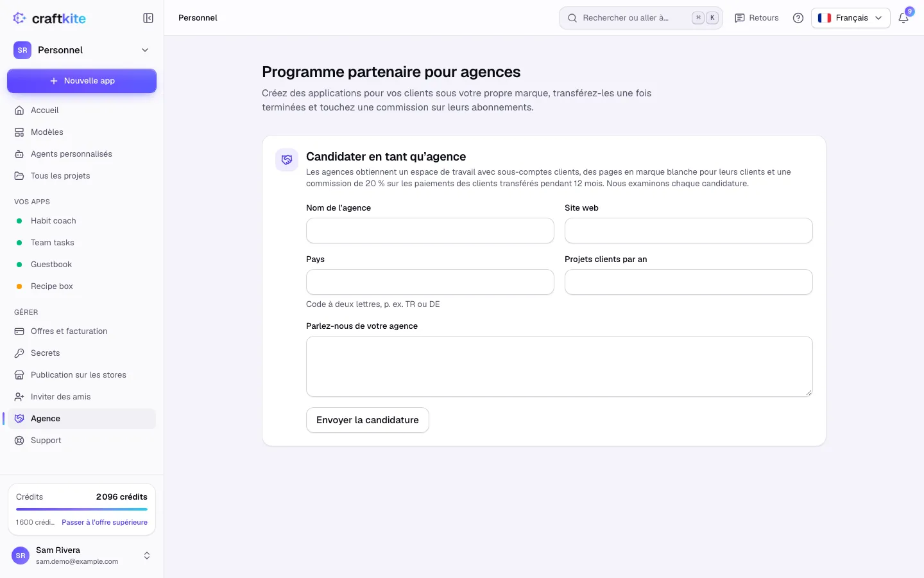Click the credits progress bar
The image size is (924, 578).
click(x=81, y=509)
